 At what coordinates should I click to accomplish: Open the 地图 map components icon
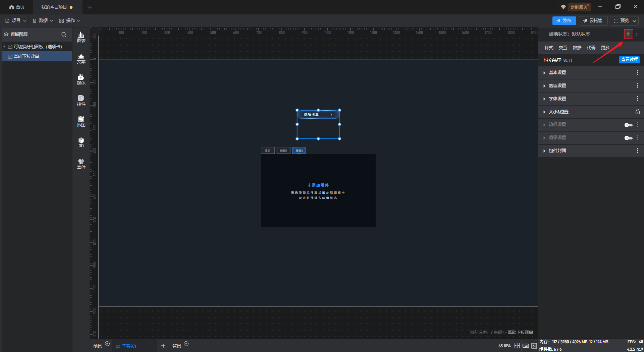click(x=81, y=121)
